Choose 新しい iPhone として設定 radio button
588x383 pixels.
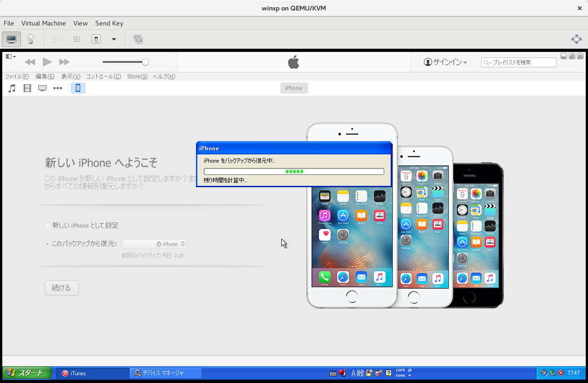pos(48,225)
